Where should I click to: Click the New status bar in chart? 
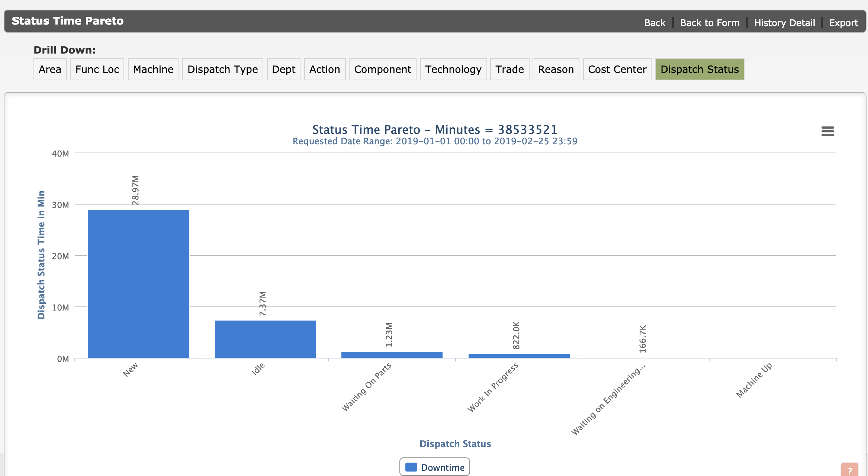pyautogui.click(x=138, y=284)
